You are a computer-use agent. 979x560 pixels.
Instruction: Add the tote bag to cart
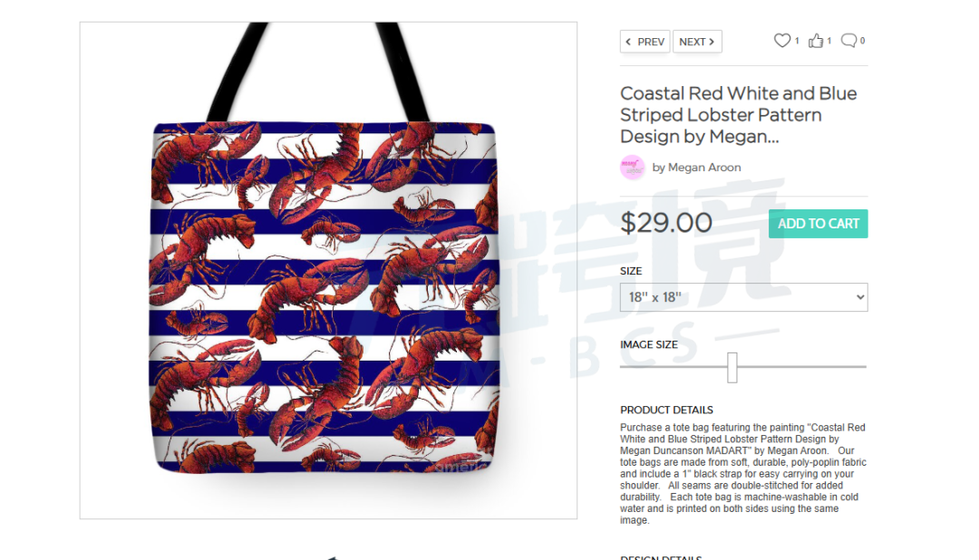click(x=818, y=224)
